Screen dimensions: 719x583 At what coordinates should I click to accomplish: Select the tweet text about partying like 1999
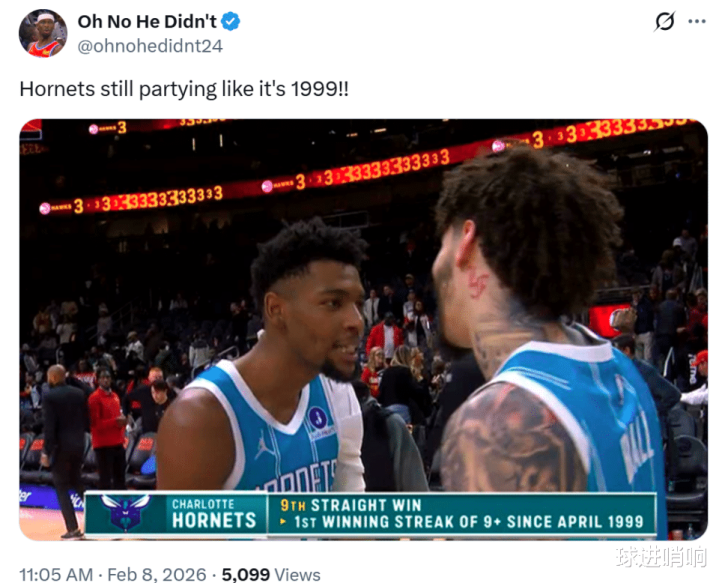click(184, 89)
